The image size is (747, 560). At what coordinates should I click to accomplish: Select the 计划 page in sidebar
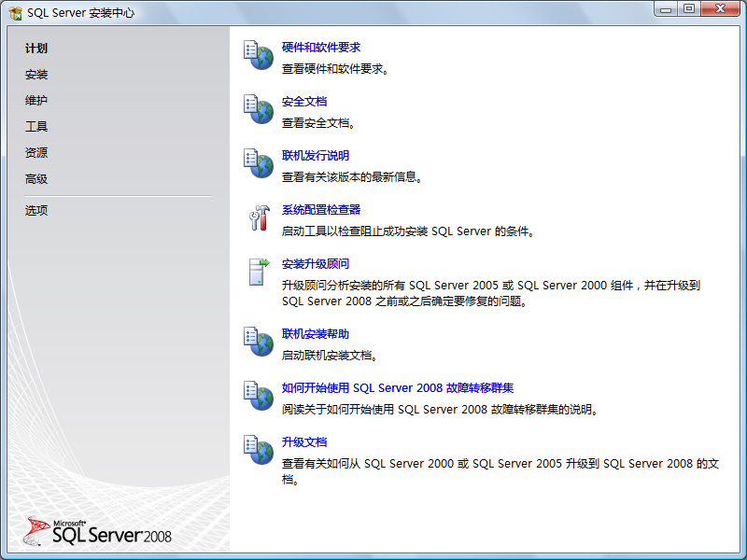pyautogui.click(x=36, y=49)
